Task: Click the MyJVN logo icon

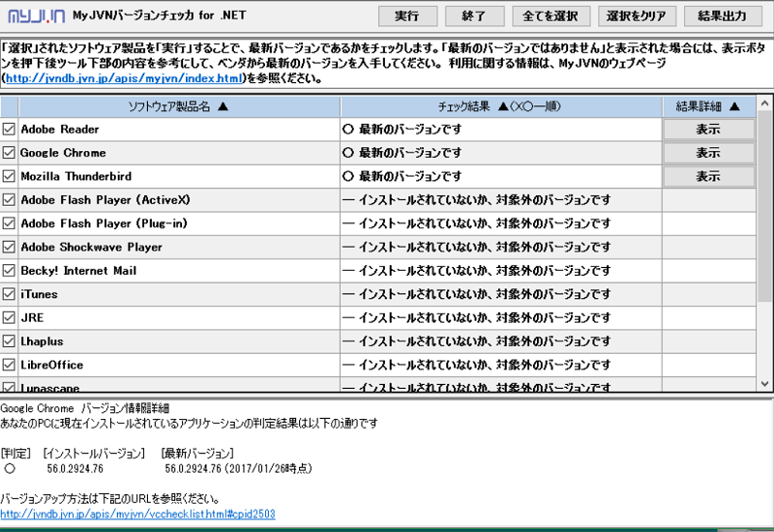Action: tap(36, 16)
